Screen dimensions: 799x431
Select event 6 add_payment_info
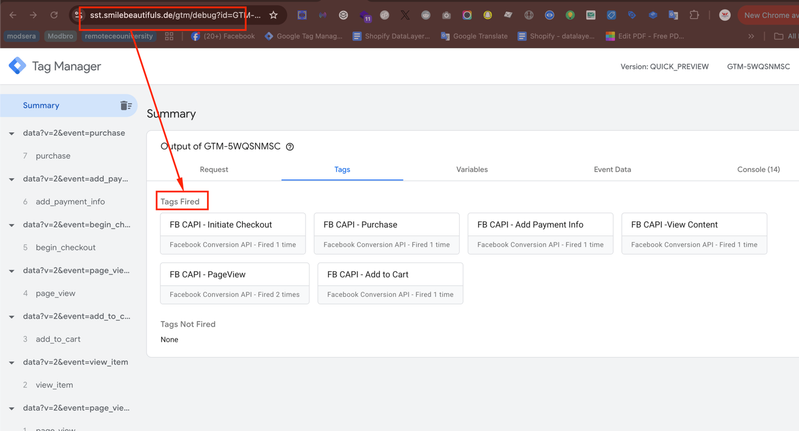pyautogui.click(x=70, y=202)
